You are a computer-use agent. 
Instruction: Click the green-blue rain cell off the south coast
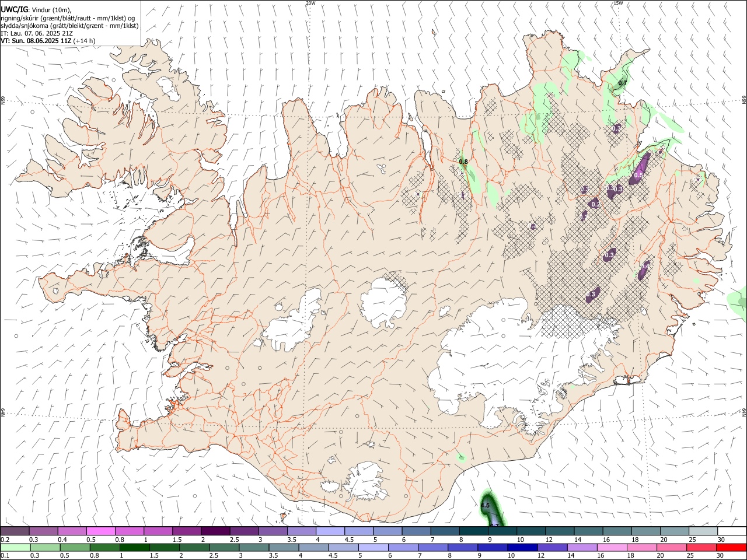point(492,509)
